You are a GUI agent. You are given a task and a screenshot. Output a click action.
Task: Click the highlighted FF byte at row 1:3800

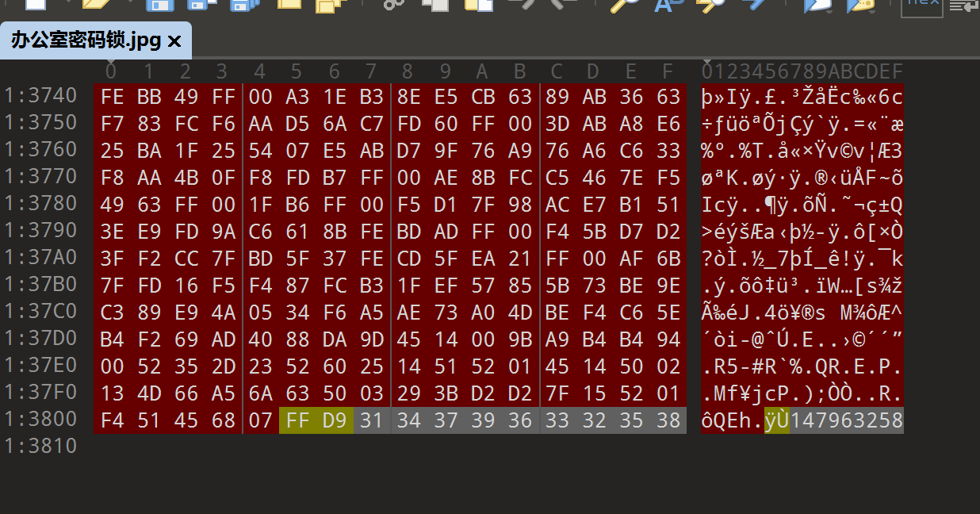pyautogui.click(x=297, y=420)
